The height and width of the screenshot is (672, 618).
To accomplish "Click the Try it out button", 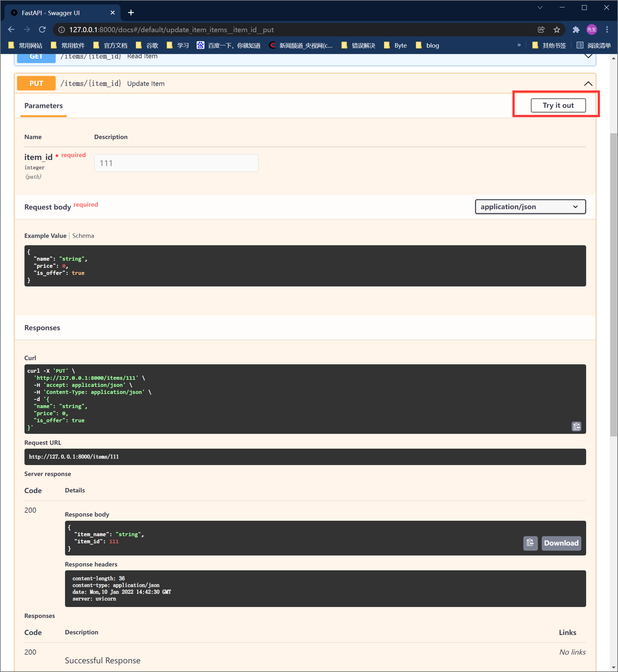I will [x=558, y=105].
